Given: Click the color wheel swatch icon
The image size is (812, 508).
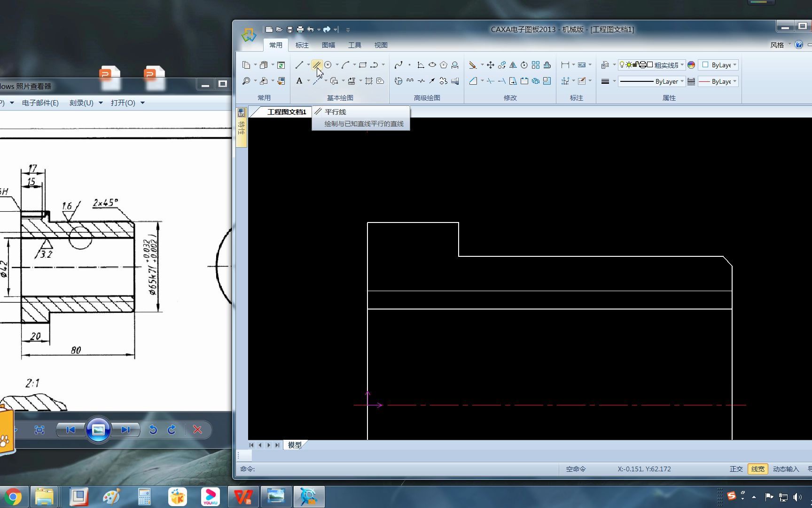Looking at the screenshot, I should click(691, 65).
